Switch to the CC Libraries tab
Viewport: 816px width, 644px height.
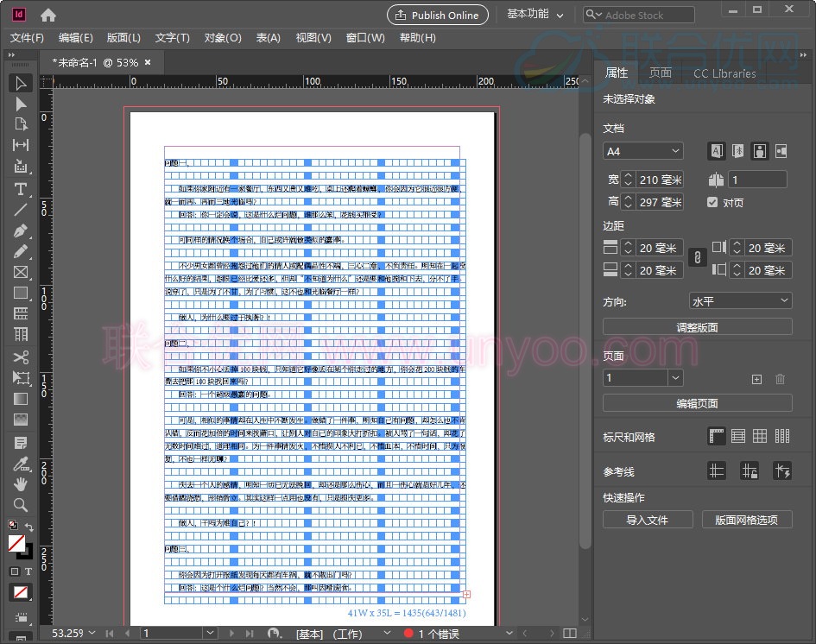pos(724,73)
